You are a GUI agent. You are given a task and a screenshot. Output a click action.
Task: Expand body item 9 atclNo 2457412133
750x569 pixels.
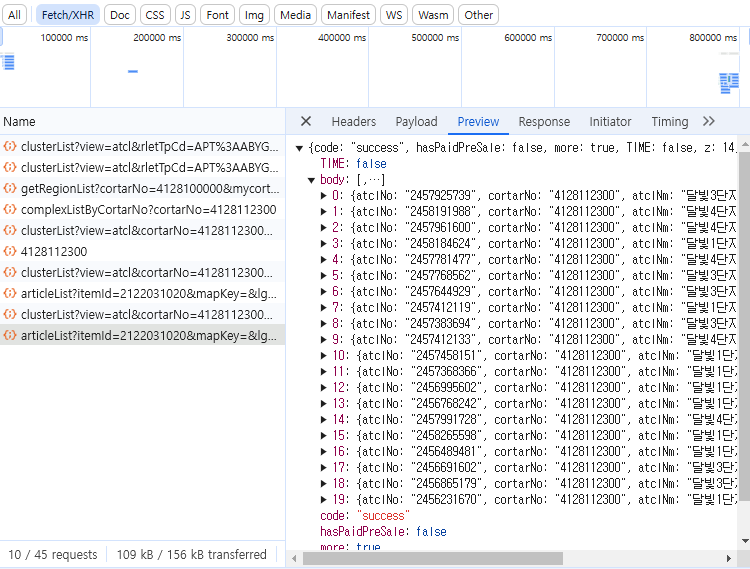(x=324, y=339)
